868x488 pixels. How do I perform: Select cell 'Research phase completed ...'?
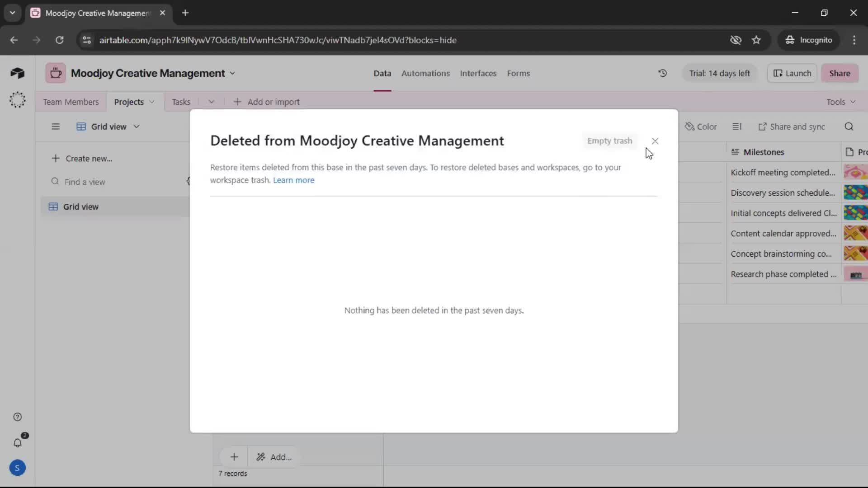pyautogui.click(x=783, y=274)
